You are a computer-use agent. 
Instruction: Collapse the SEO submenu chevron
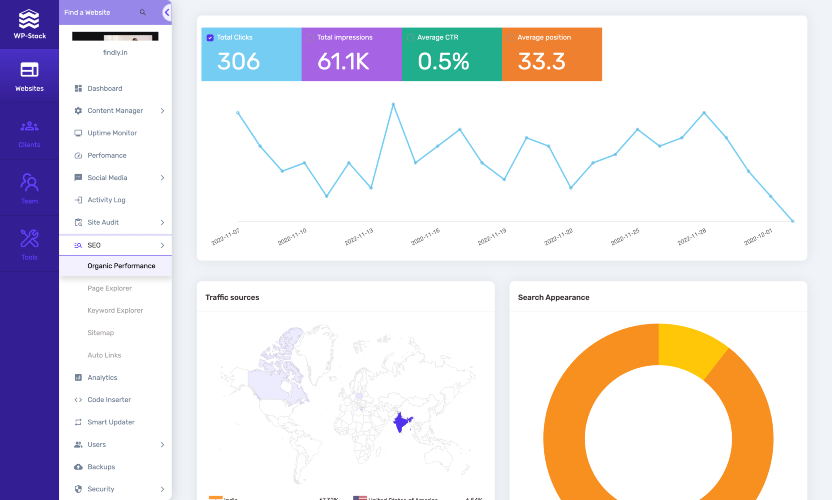[162, 245]
